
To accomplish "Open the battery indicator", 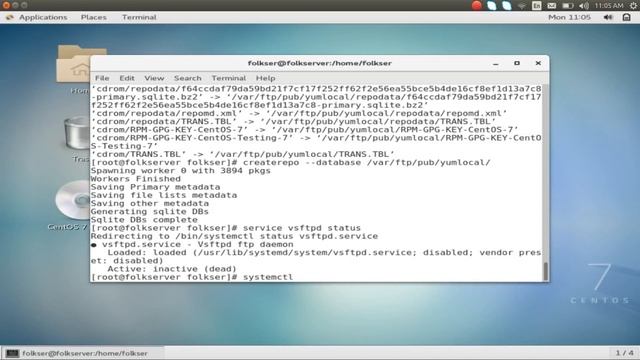I will point(568,6).
